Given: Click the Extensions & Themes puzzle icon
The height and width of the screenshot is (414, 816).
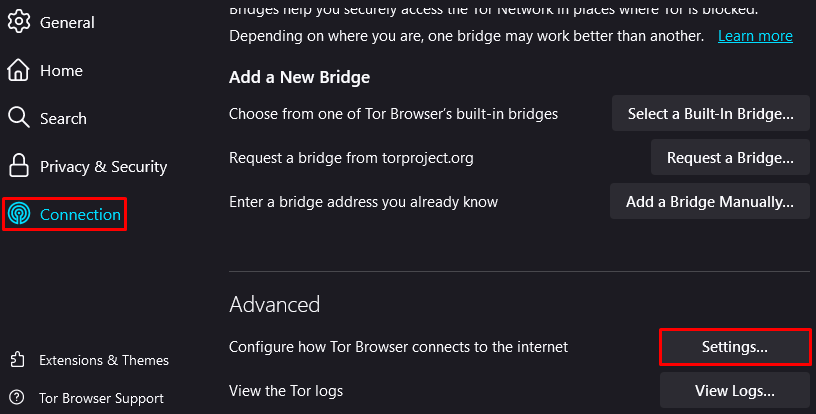Looking at the screenshot, I should click(17, 359).
